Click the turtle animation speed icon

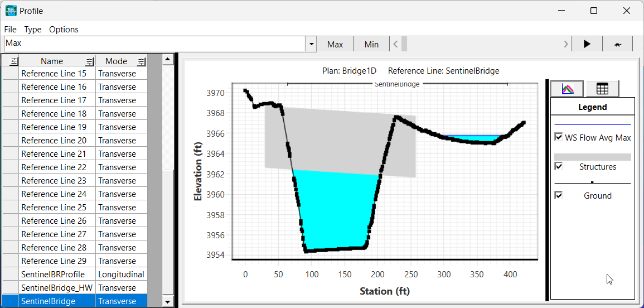tap(618, 45)
